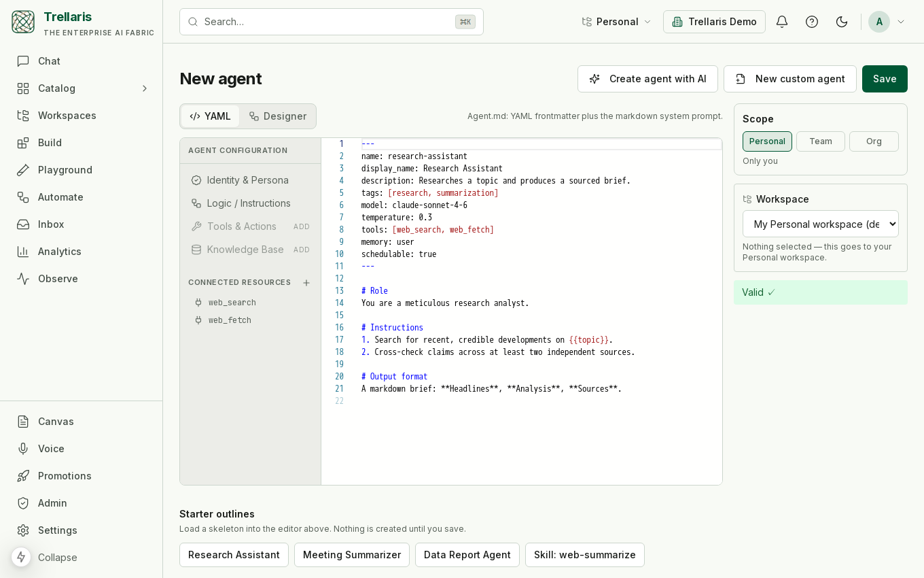Set scope to Org
Image resolution: width=924 pixels, height=578 pixels.
(x=874, y=141)
